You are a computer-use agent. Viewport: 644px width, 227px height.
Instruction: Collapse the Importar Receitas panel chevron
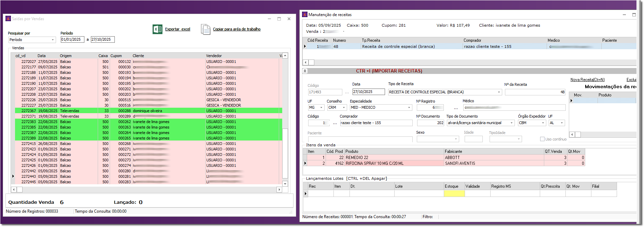click(x=305, y=71)
